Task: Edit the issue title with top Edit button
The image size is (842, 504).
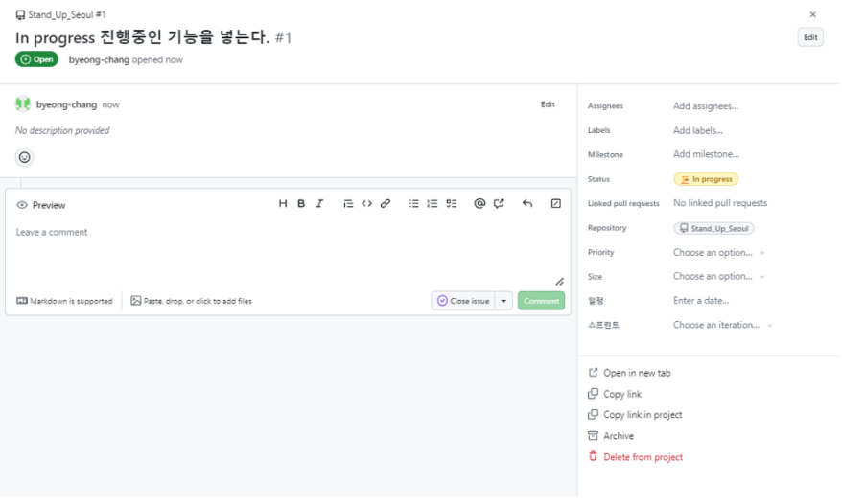Action: click(812, 37)
